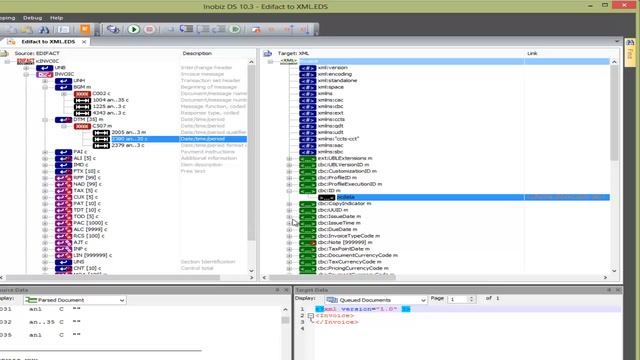Click the Description column header
Viewport: 640px width, 360px height.
197,53
